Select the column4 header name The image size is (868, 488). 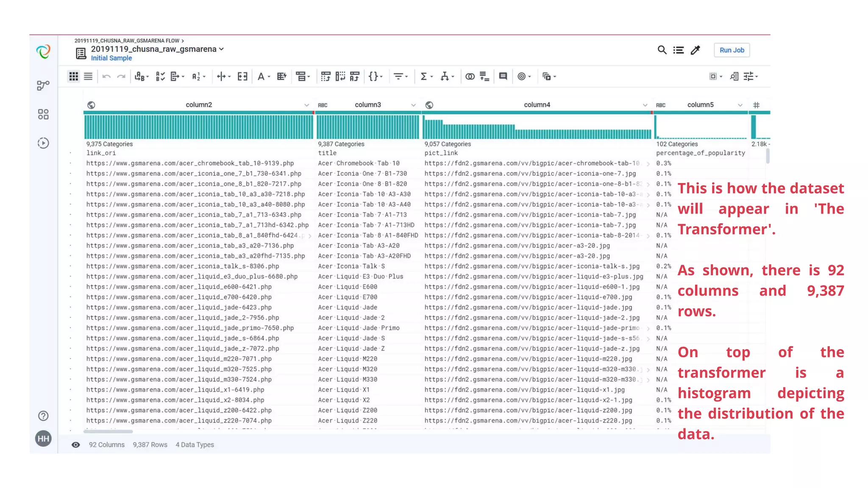tap(537, 105)
